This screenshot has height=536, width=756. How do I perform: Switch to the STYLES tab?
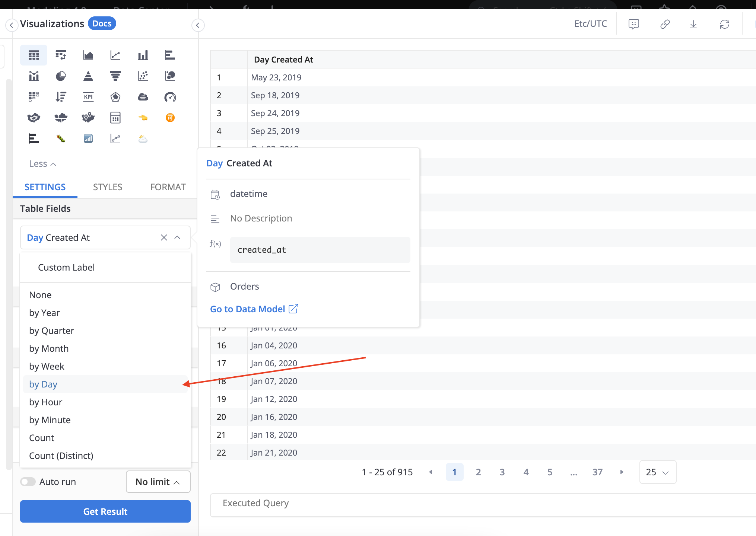point(107,187)
